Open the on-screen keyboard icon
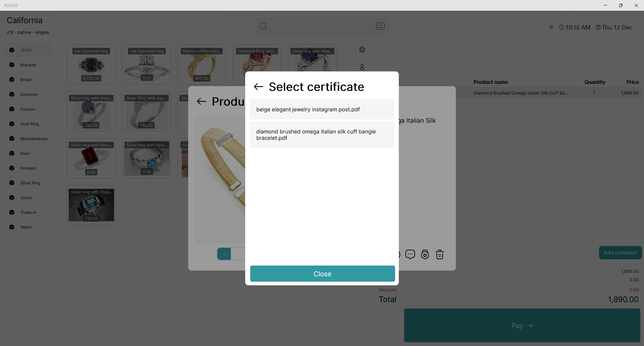Screen dimensions: 644x346 point(380,26)
